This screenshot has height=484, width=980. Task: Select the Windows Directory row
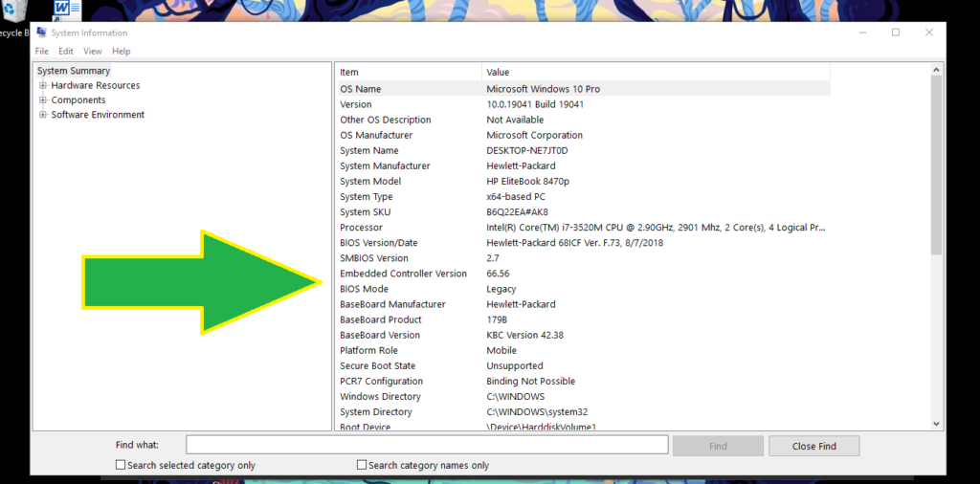click(x=584, y=397)
